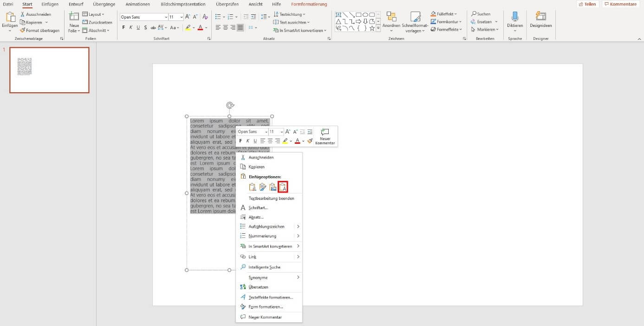Toggle justified alignment in ribbon Absatz group
The image size is (644, 326).
coord(240,28)
